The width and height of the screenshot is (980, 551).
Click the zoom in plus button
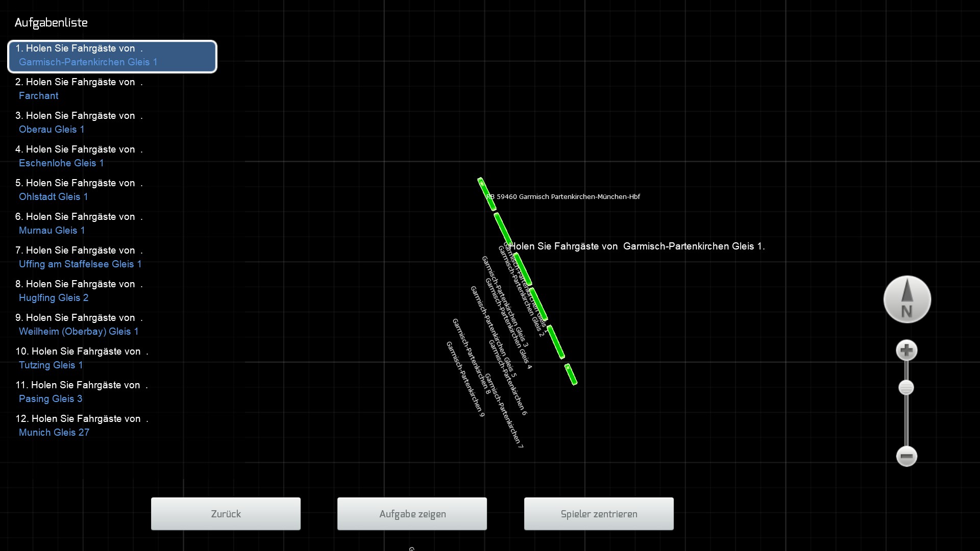[906, 350]
